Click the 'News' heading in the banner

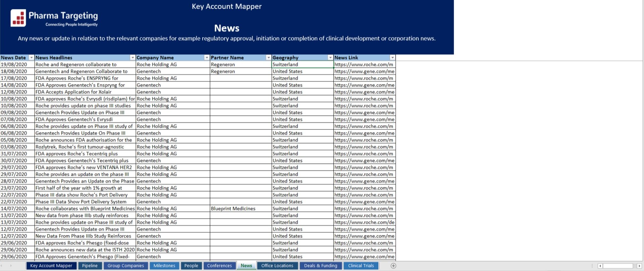tap(227, 28)
